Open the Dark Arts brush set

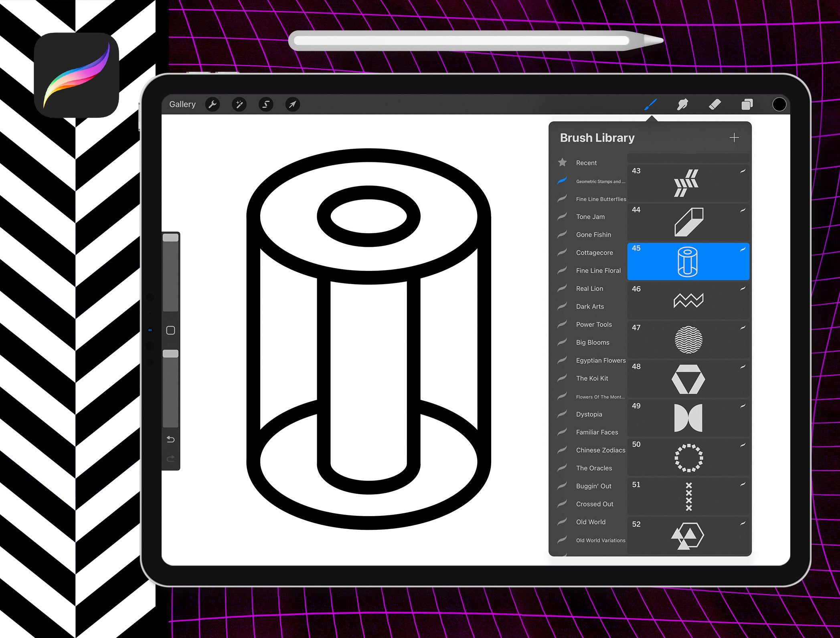[590, 306]
